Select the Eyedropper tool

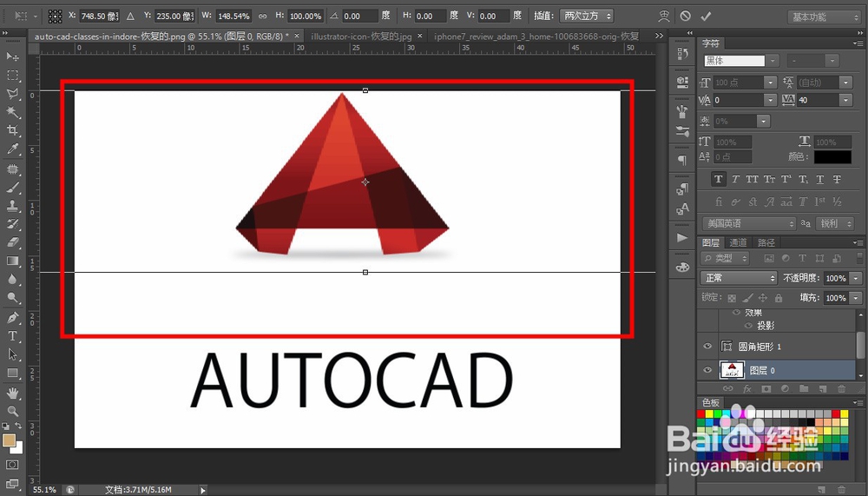click(x=12, y=149)
